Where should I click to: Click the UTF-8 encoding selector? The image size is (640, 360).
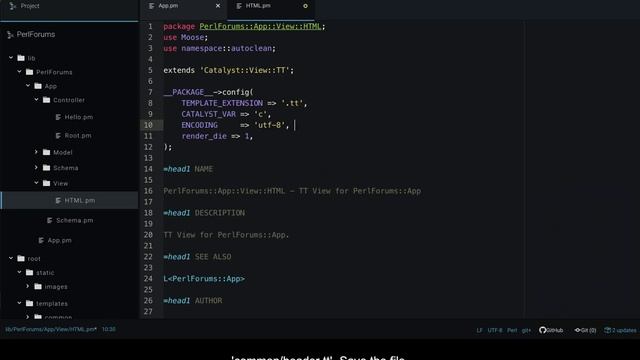(495, 330)
